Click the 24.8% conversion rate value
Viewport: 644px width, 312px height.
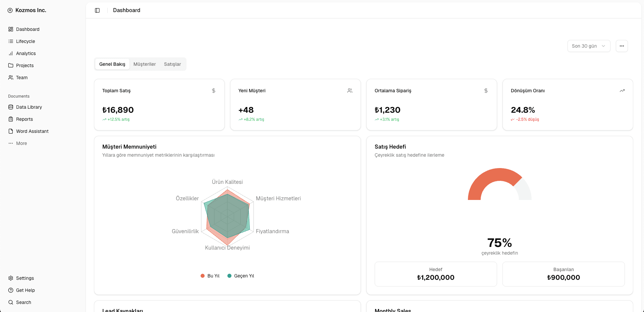coord(523,110)
